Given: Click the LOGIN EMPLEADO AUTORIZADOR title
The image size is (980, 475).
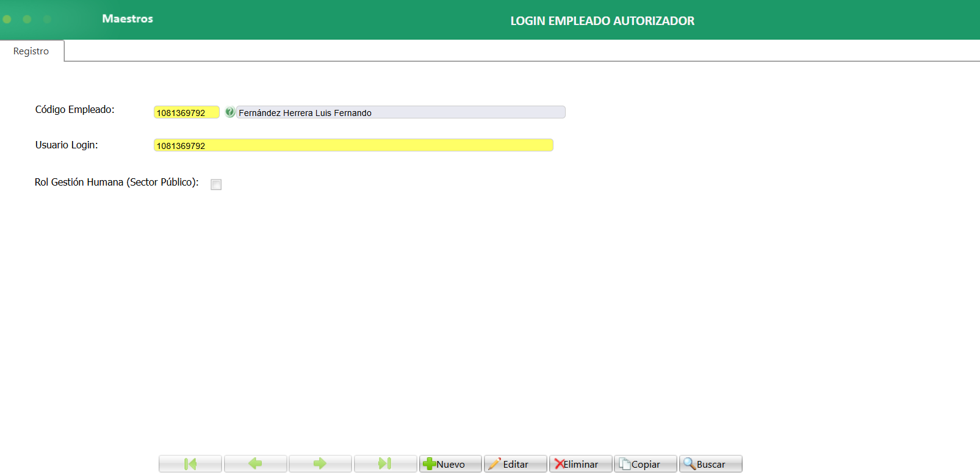Looking at the screenshot, I should (602, 21).
